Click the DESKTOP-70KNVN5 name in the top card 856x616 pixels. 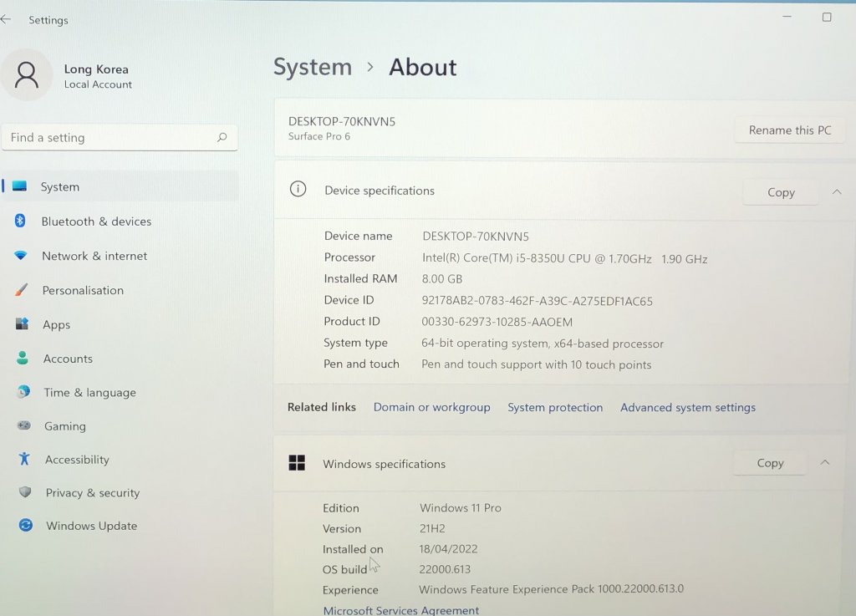tap(342, 121)
